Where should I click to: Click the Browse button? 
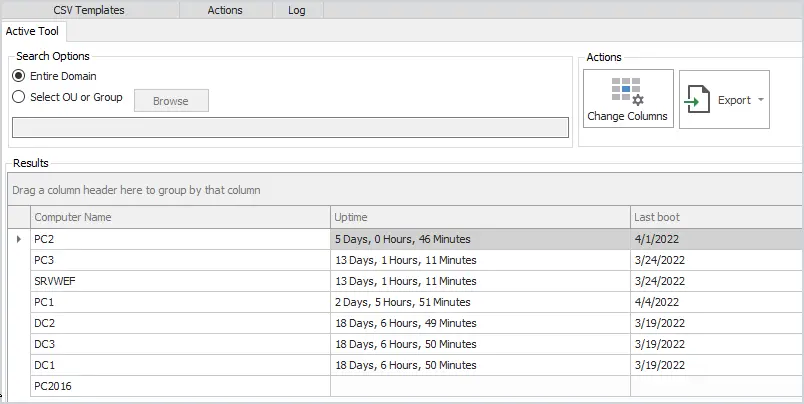tap(171, 100)
